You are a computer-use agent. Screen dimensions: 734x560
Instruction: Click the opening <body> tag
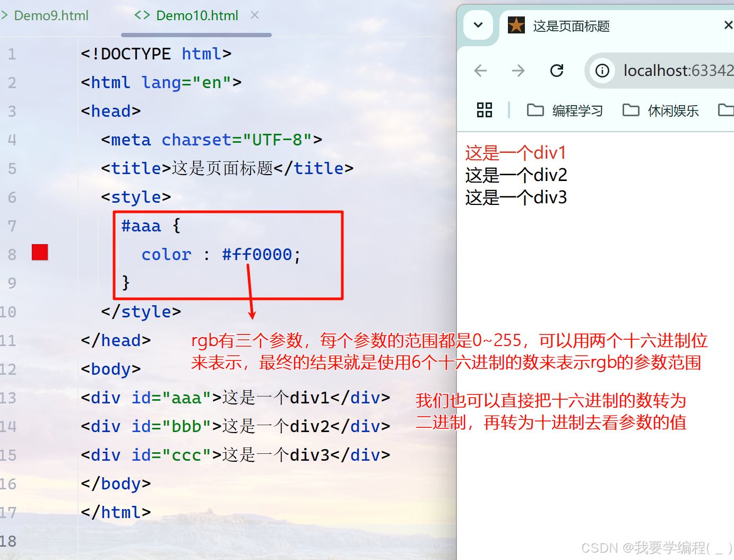111,369
